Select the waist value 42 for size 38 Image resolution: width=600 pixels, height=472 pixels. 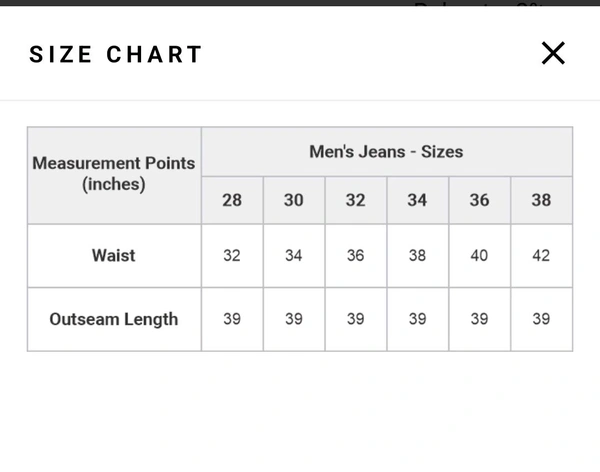541,255
